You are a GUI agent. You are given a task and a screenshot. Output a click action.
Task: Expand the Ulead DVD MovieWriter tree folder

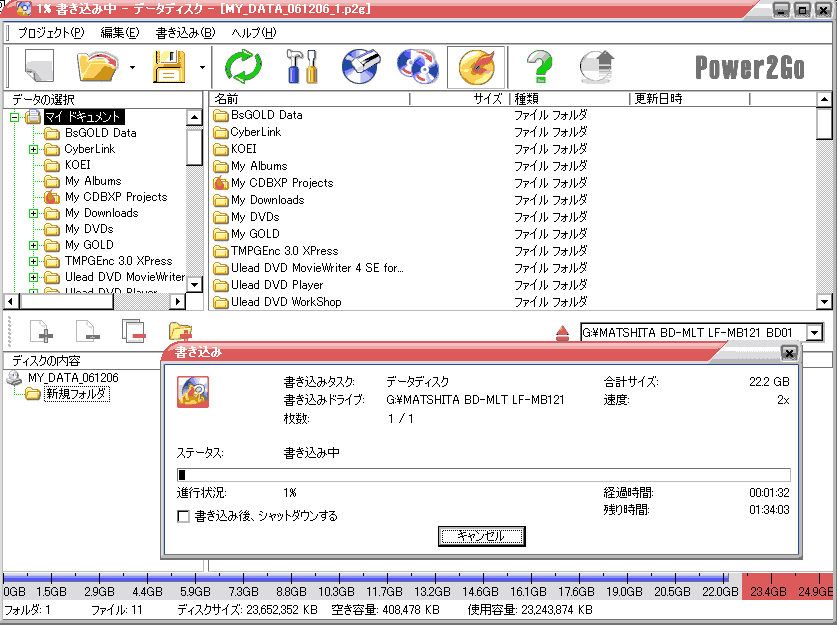tap(33, 277)
